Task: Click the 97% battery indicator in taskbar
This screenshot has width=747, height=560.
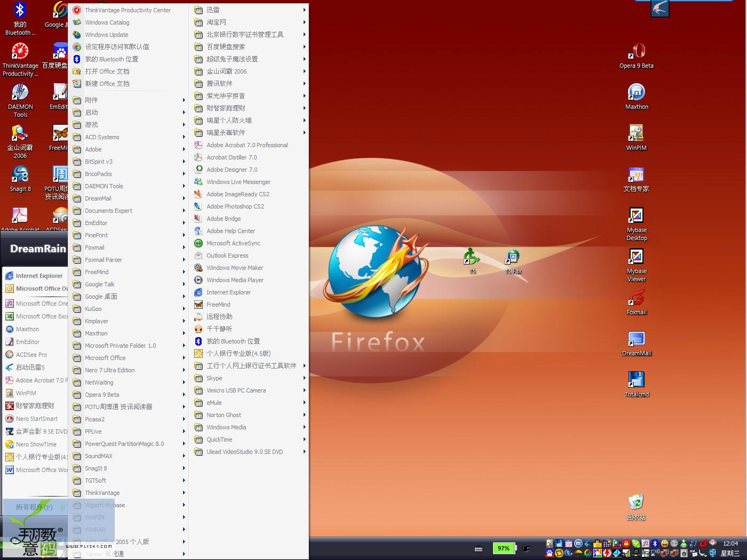Action: coord(503,548)
